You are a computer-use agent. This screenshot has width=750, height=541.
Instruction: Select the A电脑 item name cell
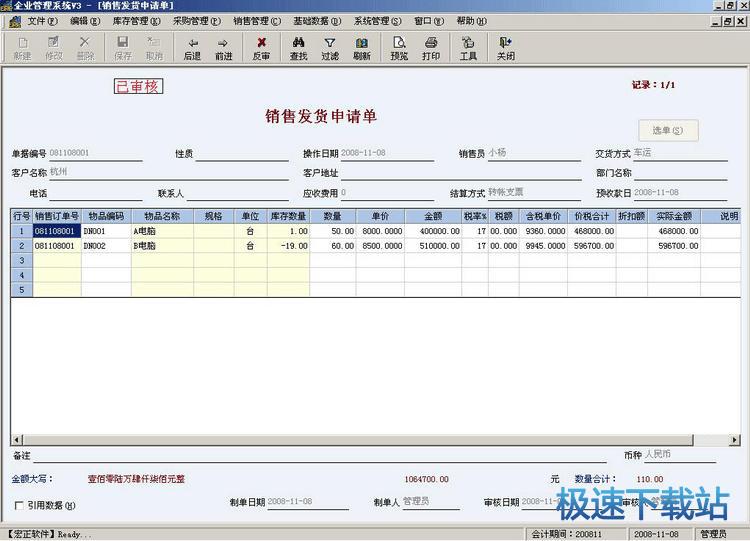click(x=162, y=231)
